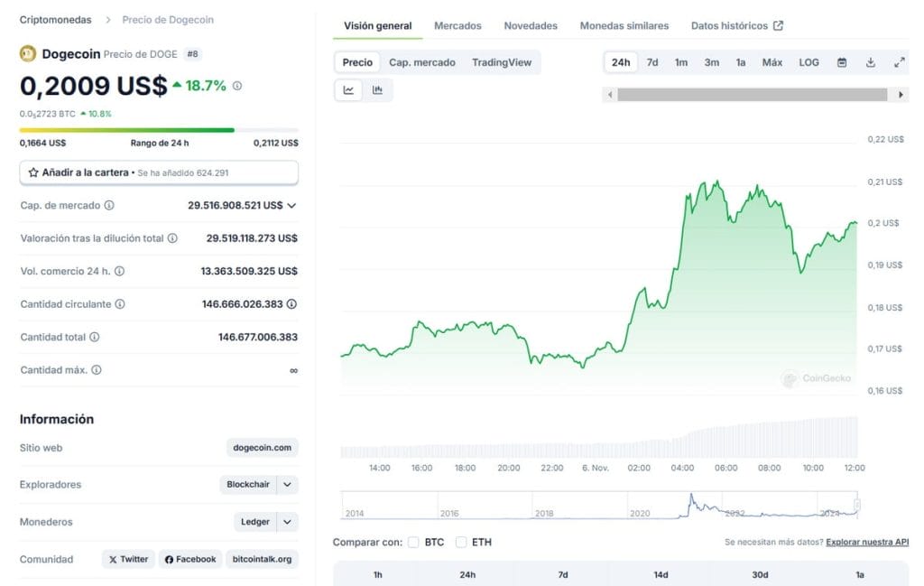Click info icon after 146.666.026.383 value

pyautogui.click(x=291, y=304)
